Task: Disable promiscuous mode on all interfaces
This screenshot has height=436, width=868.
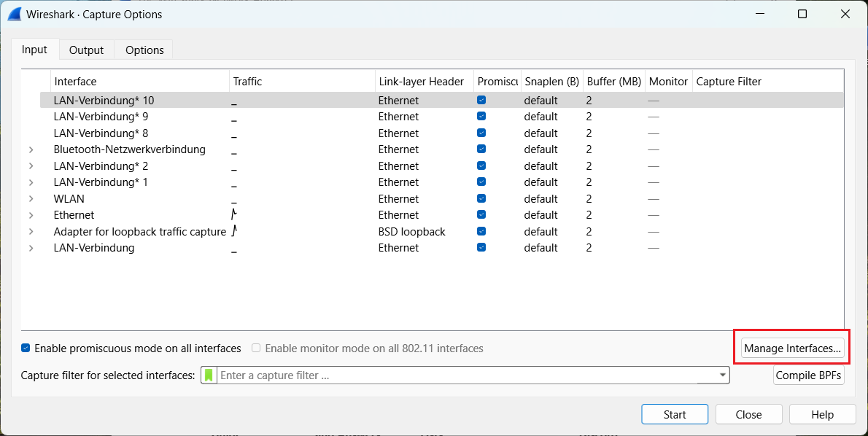Action: click(26, 349)
